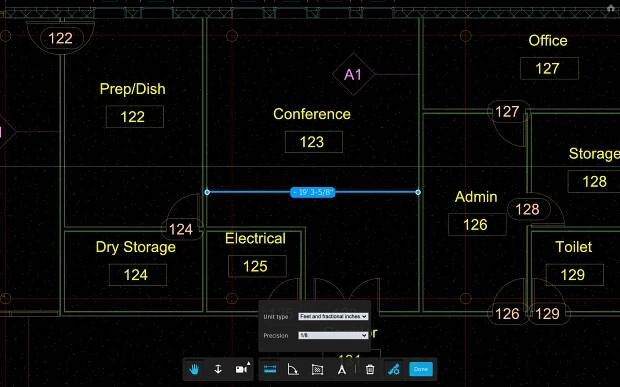Select the Zoom vertical arrows tool

[x=218, y=369]
